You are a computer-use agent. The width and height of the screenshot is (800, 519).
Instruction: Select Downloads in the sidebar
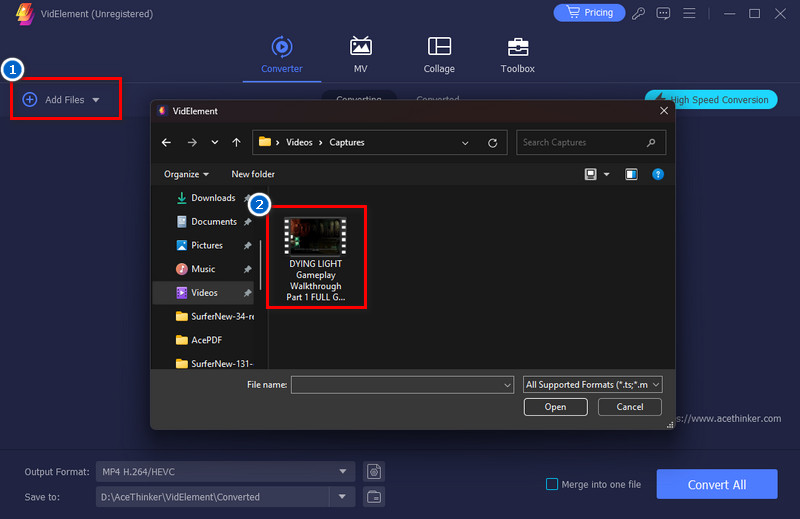[213, 197]
